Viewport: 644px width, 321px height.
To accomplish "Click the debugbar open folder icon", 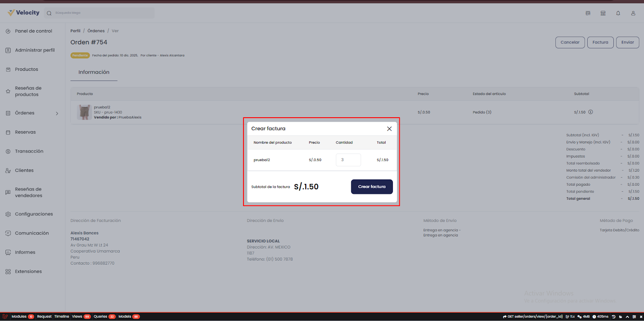I will 621,317.
